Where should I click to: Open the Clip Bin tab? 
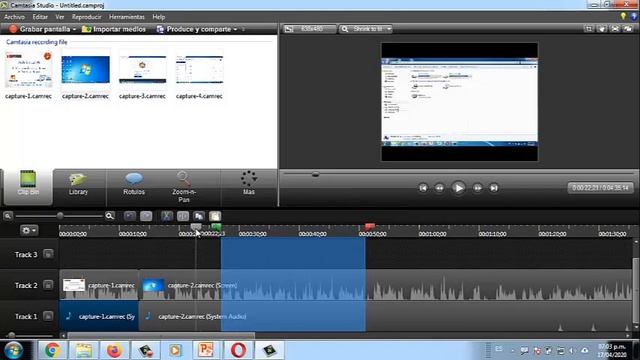[28, 187]
